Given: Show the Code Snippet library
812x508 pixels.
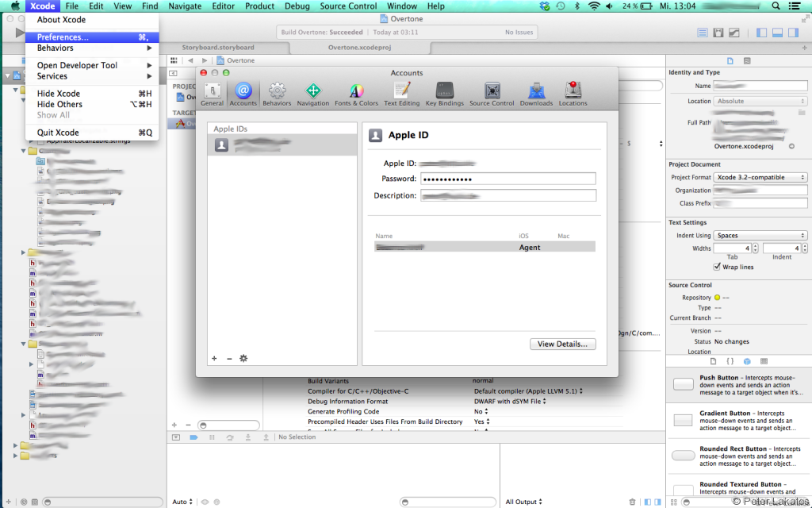Looking at the screenshot, I should pyautogui.click(x=730, y=361).
